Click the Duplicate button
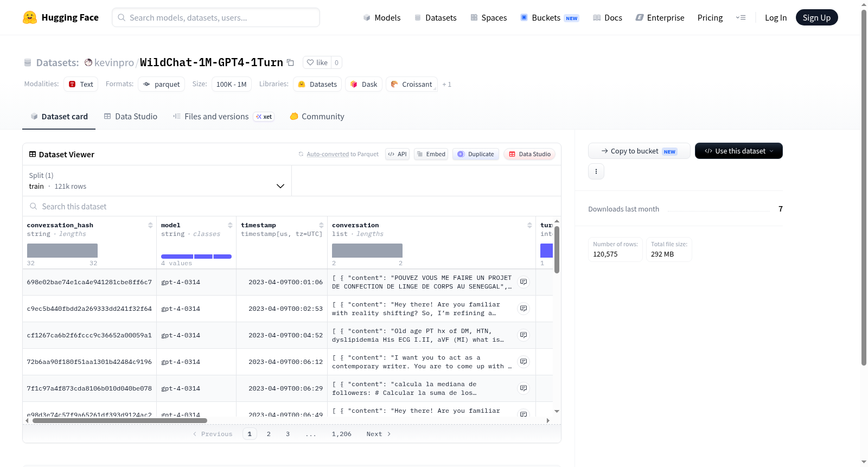This screenshot has width=868, height=467. click(476, 154)
